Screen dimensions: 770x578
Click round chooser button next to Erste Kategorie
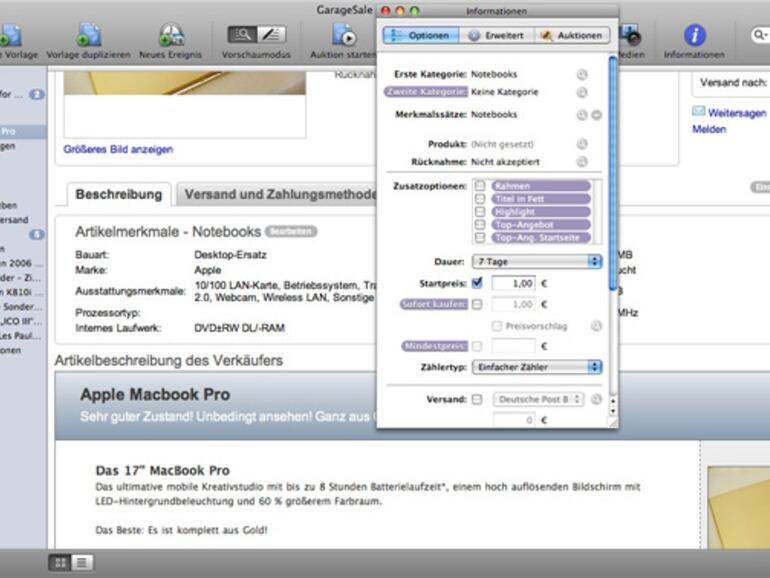point(582,75)
